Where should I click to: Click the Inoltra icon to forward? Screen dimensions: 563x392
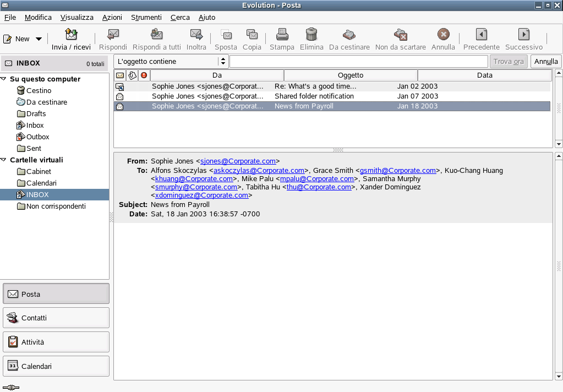(195, 34)
